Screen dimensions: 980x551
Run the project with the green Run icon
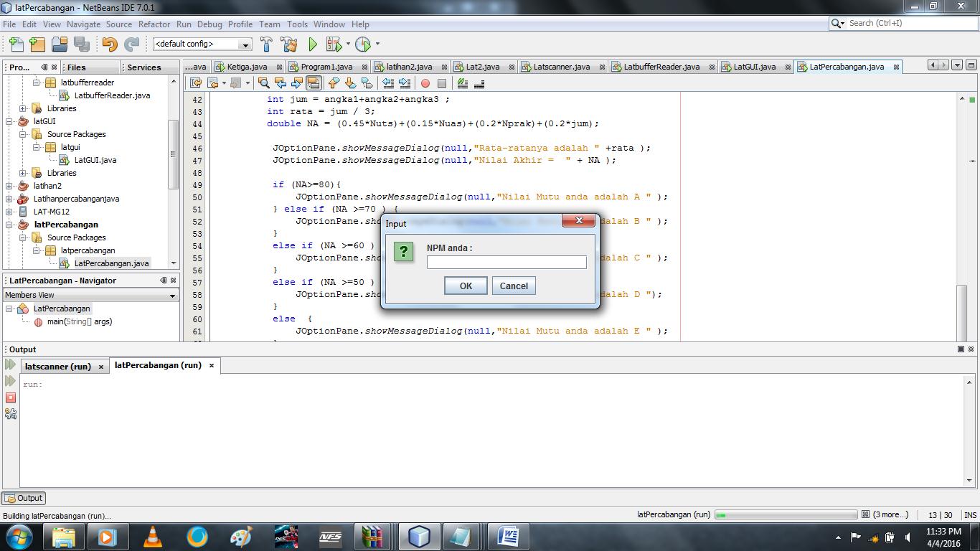311,44
